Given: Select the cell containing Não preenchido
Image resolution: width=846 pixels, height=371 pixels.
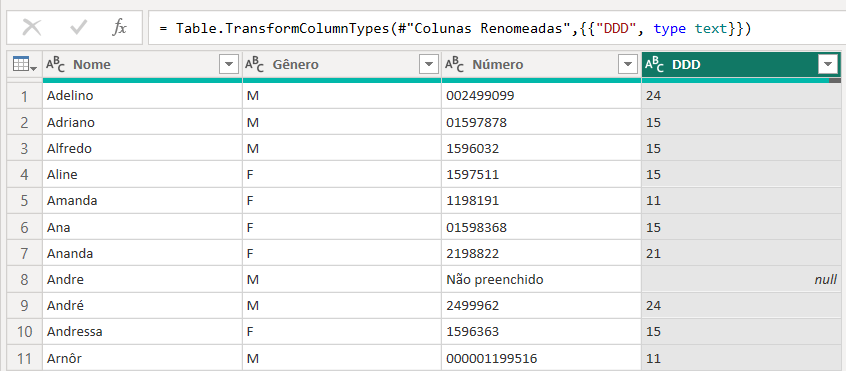Looking at the screenshot, I should (541, 279).
